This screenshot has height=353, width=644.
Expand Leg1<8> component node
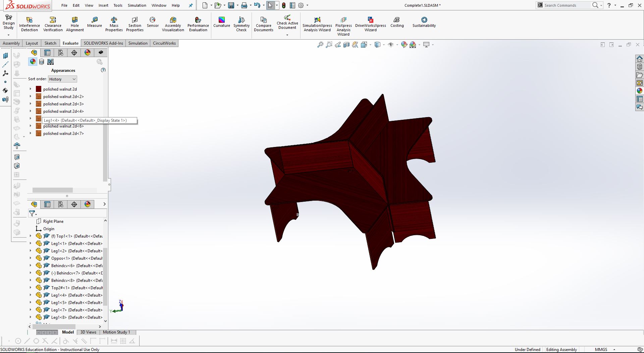[x=31, y=317]
